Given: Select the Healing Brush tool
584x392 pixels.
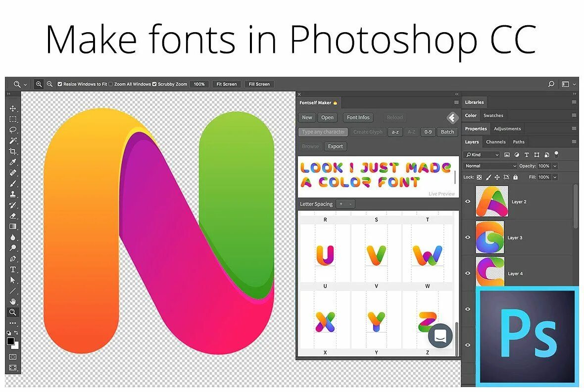Looking at the screenshot, I should click(x=13, y=173).
